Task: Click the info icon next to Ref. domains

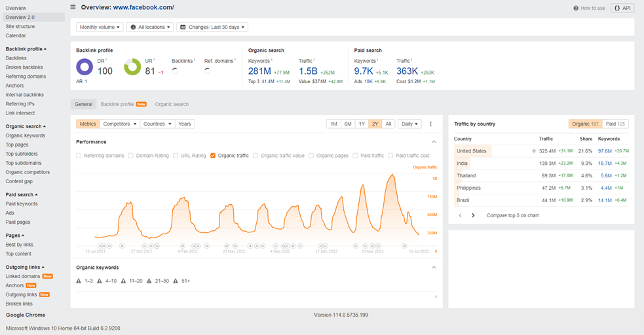Action: coord(235,60)
